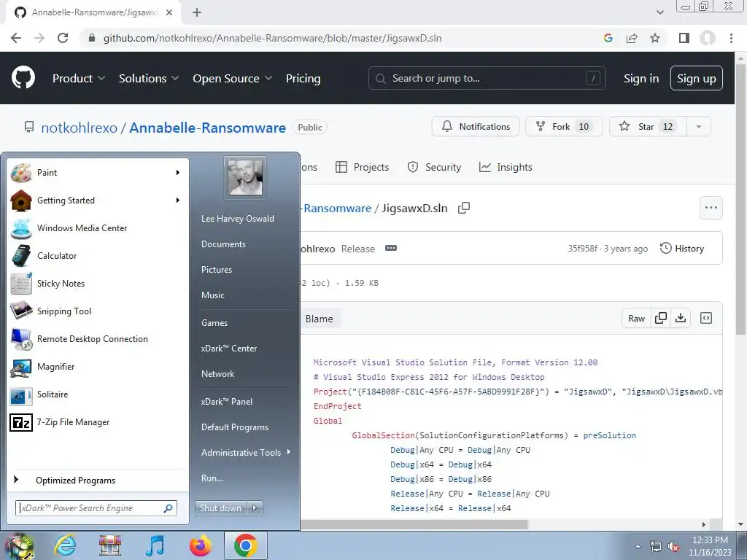Bookmark this page with the star icon

point(655,38)
